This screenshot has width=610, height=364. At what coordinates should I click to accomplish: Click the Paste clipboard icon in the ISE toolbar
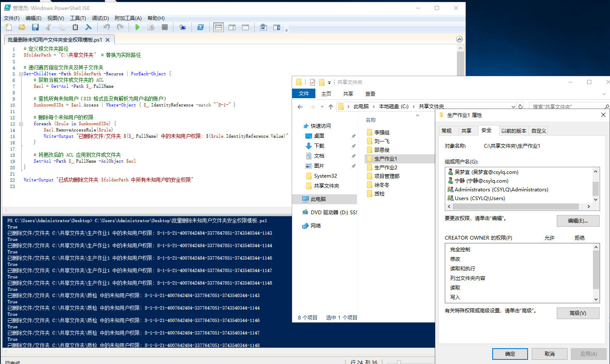(x=75, y=27)
